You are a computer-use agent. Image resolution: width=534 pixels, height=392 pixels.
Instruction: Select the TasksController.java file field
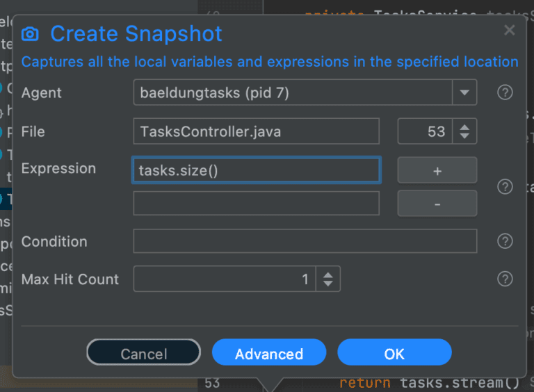[x=256, y=131]
